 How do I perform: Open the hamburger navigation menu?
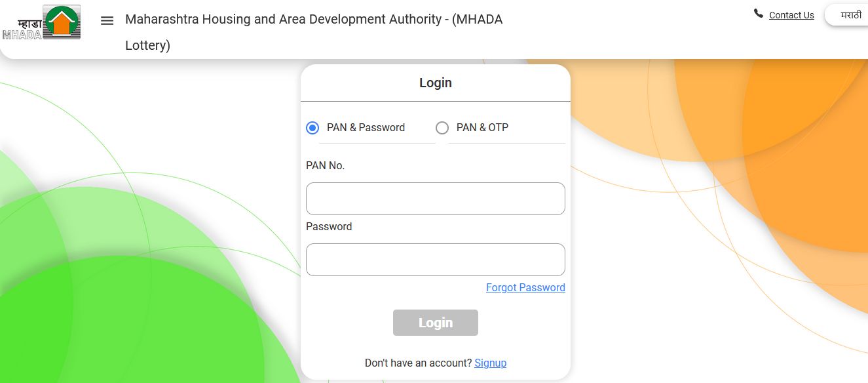[x=107, y=20]
